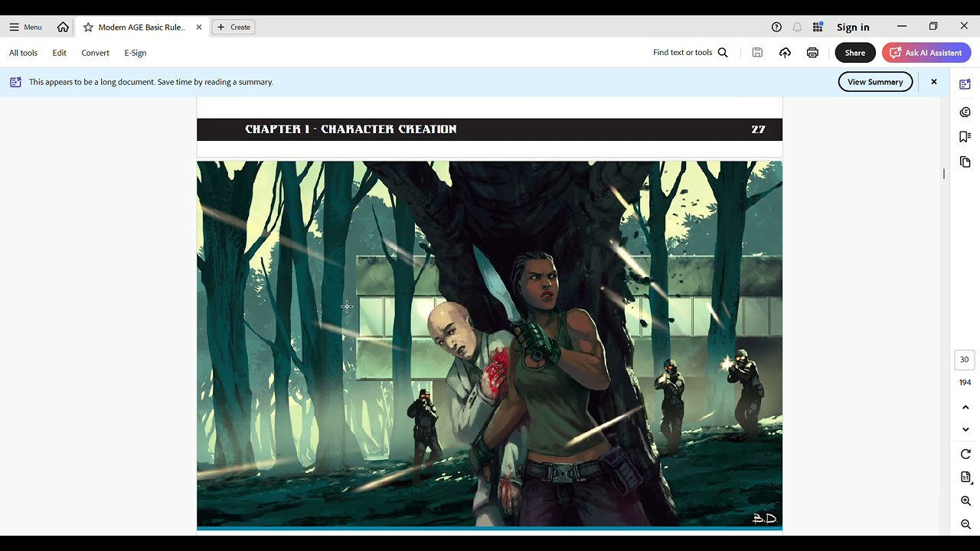
Task: Zoom in on the document
Action: tap(965, 501)
